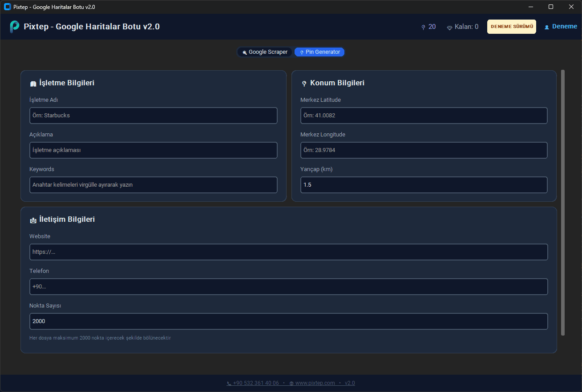The height and width of the screenshot is (392, 582).
Task: Click the user profile icon next to Deneme
Action: click(x=547, y=27)
